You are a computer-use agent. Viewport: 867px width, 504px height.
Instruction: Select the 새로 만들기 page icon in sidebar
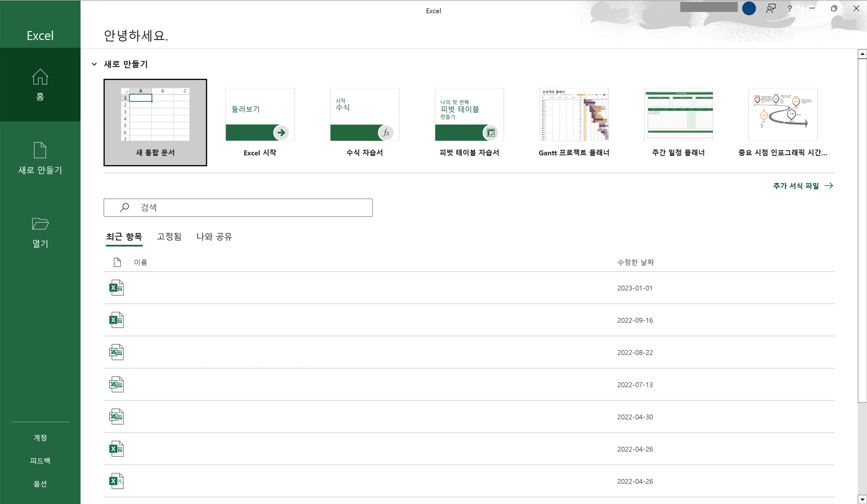click(40, 150)
